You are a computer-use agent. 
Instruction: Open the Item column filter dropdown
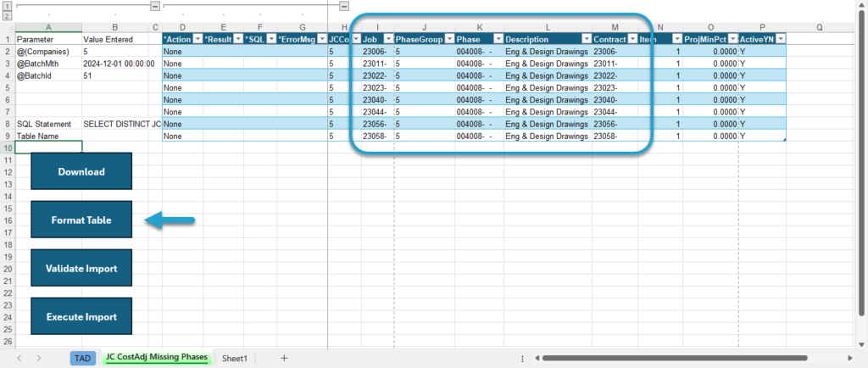[x=677, y=39]
